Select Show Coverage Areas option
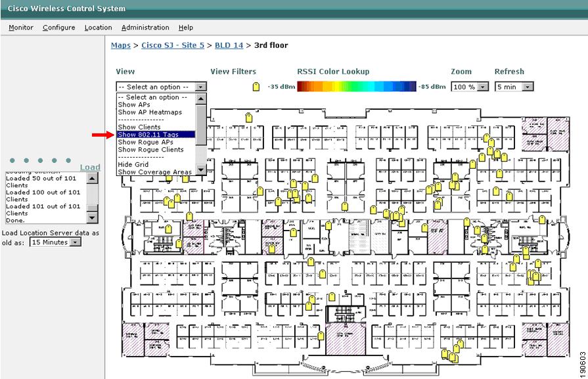Screen dimensions: 588x379 click(156, 172)
